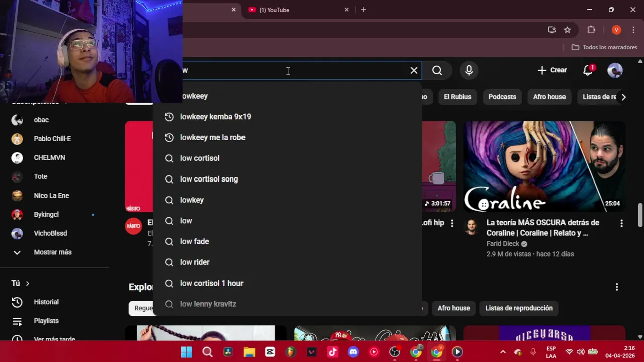Choose the 'low cortisol song' suggestion

tap(287, 179)
